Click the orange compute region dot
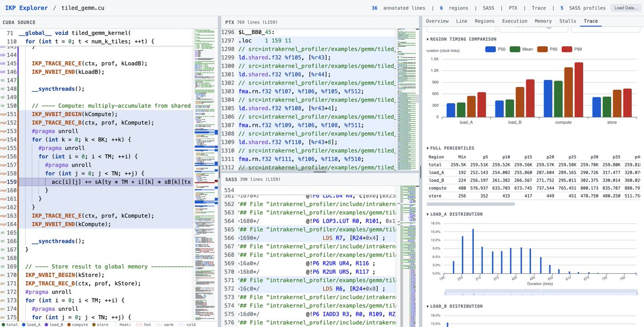The height and width of the screenshot is (327, 644). tap(70, 324)
